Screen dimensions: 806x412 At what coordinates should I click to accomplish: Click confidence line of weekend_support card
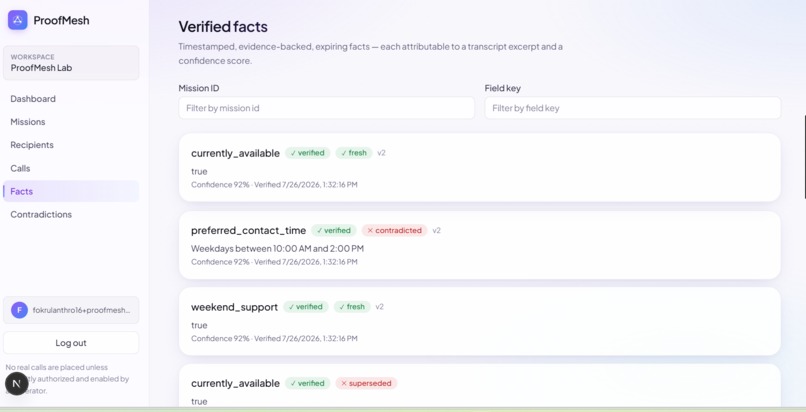274,338
